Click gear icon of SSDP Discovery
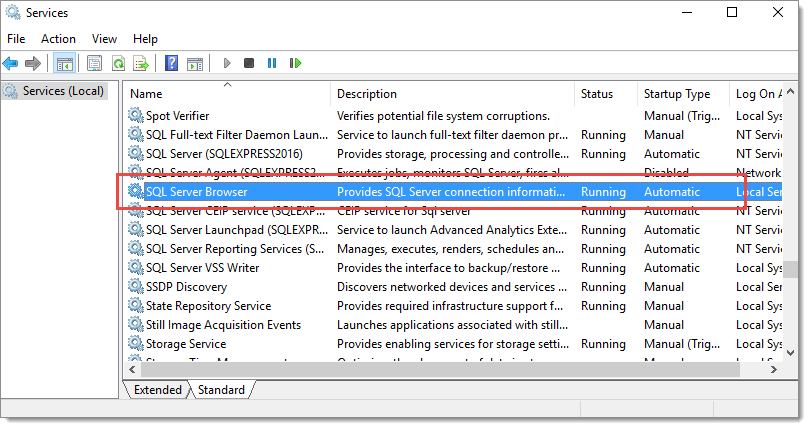Screen dimensions: 809x428 (136, 286)
